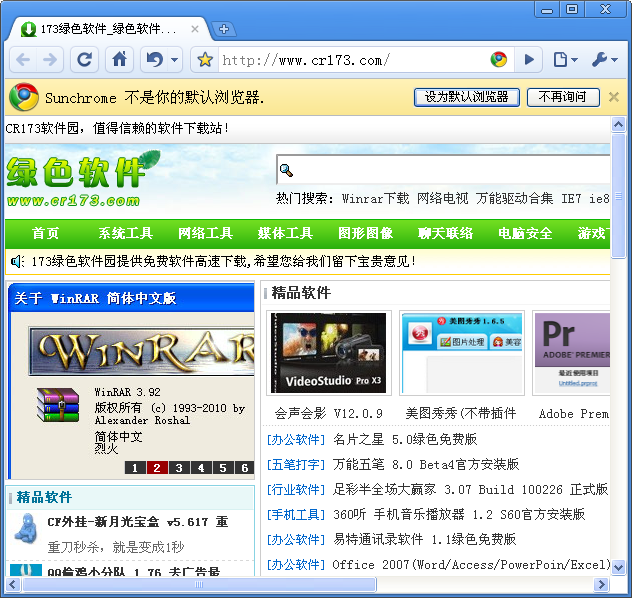Open 网络工具 navigation item
632x598 pixels.
(x=205, y=233)
